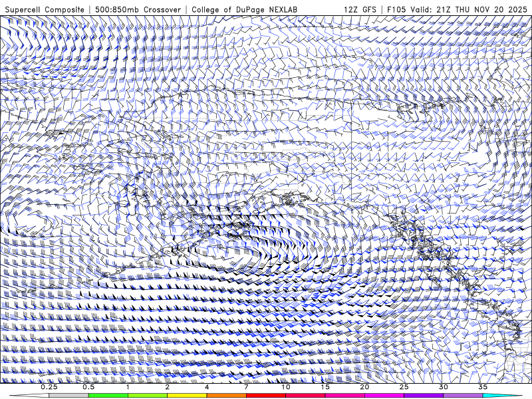
Task: Click the 'College of DuPage NEXLAB' text
Action: point(244,9)
